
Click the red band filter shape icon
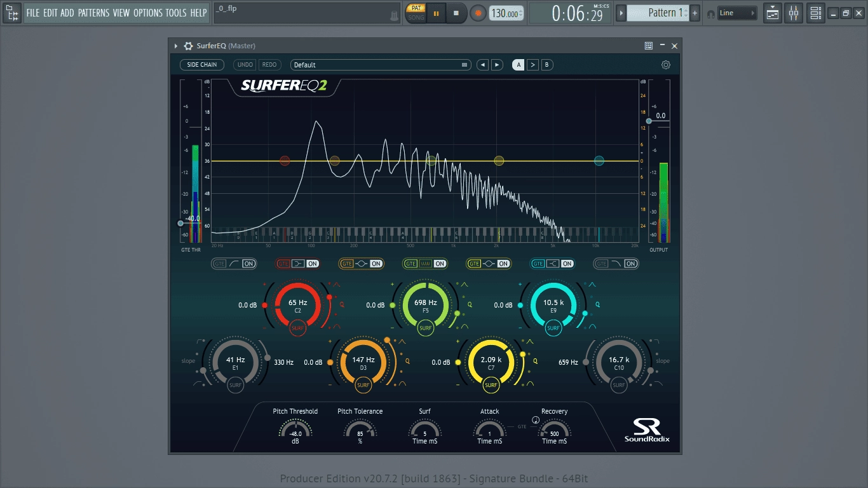pos(298,264)
